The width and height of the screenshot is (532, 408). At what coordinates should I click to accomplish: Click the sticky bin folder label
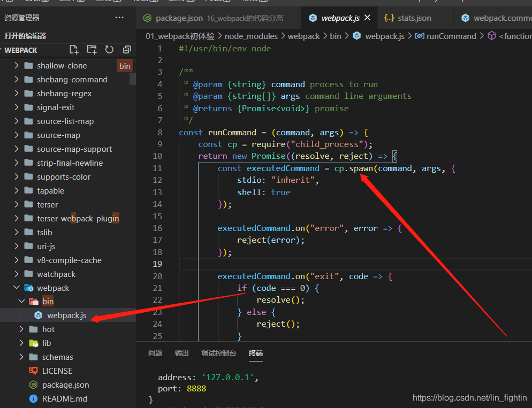(125, 66)
